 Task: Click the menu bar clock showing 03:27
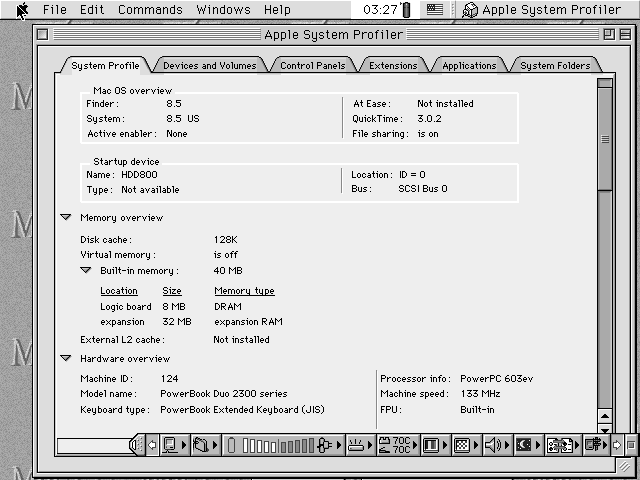coord(380,9)
